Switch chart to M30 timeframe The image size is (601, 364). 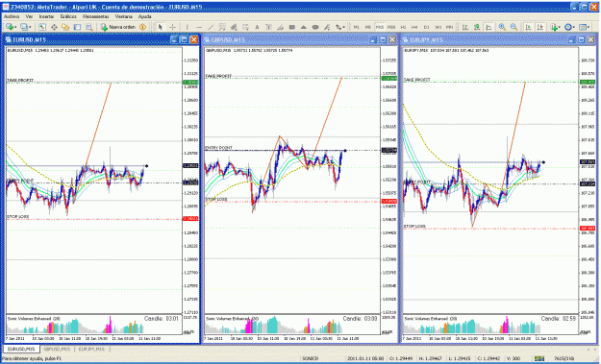tap(391, 27)
